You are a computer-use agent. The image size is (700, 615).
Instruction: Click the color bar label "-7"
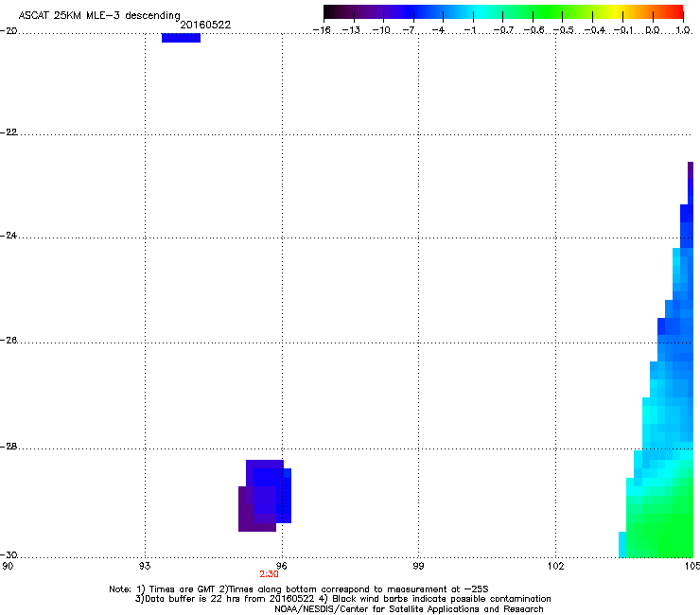click(x=410, y=30)
